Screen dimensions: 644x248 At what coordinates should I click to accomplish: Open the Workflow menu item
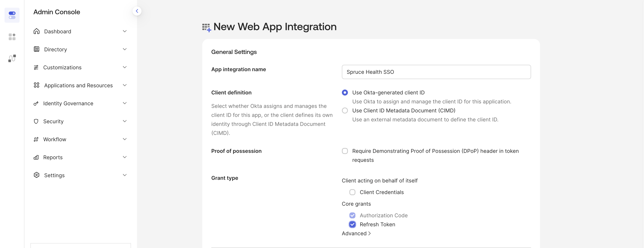[x=80, y=139]
